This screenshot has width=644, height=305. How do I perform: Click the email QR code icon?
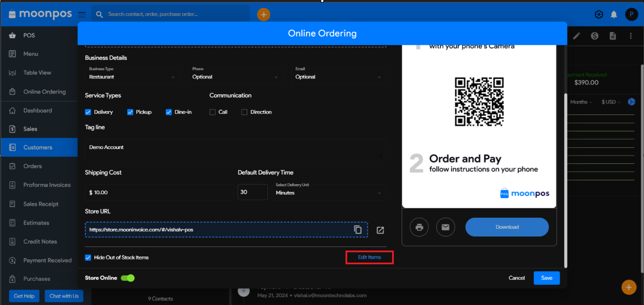[x=445, y=227]
